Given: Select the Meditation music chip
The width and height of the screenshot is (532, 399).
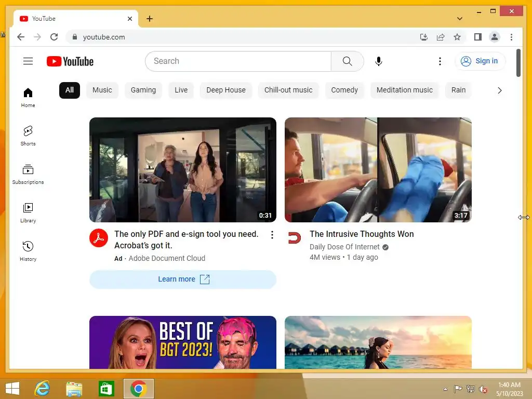Looking at the screenshot, I should 404,90.
